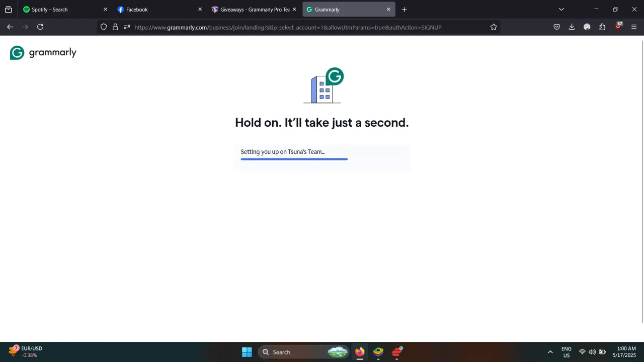Click the tracking protection shield icon
This screenshot has width=644, height=362.
[x=104, y=27]
